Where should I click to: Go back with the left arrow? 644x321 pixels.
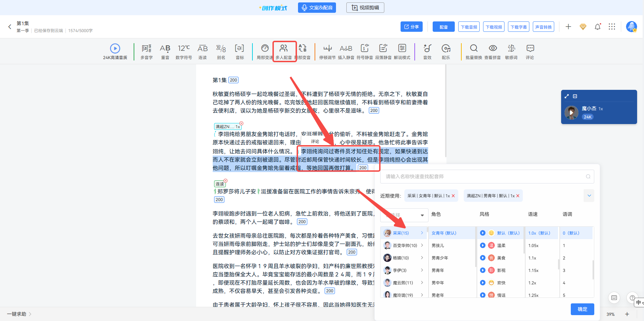[x=10, y=27]
